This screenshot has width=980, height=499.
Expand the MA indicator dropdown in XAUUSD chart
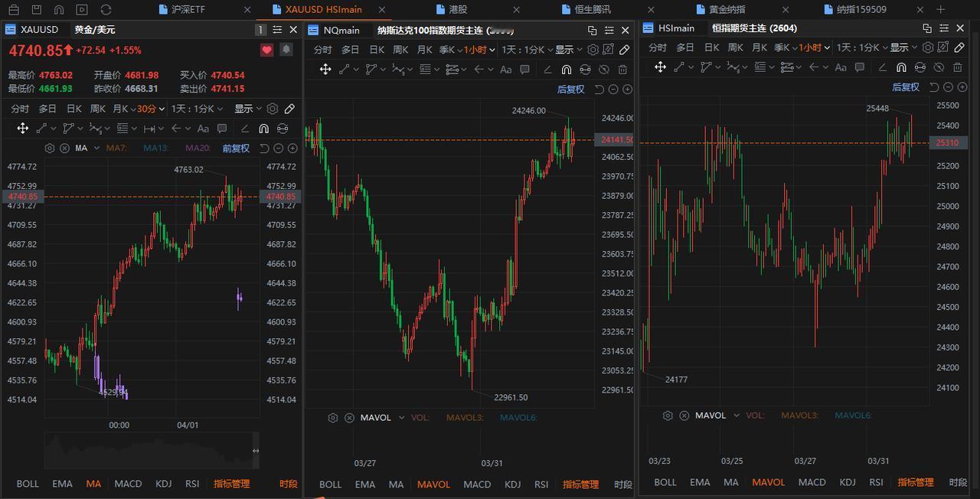96,148
